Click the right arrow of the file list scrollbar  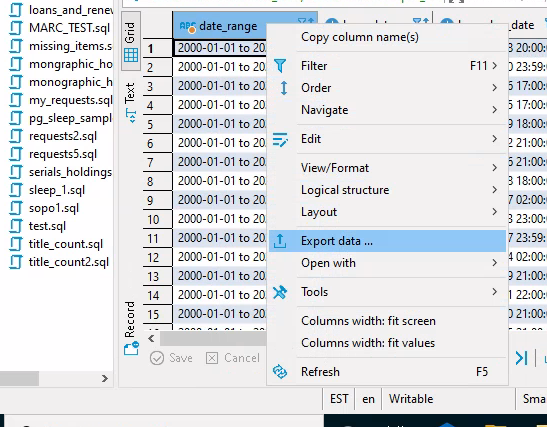105,379
